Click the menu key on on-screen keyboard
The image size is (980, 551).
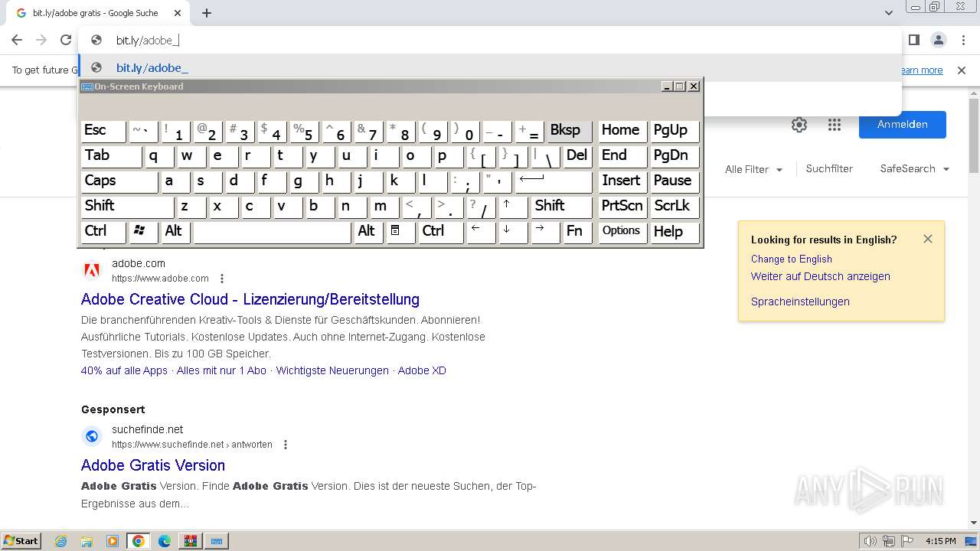click(400, 231)
